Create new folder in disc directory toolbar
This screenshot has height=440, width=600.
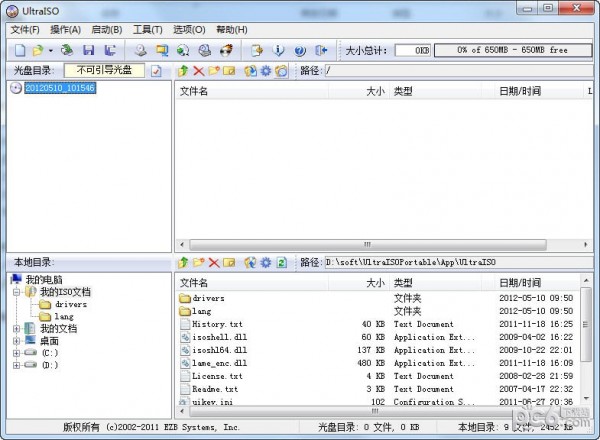pos(214,71)
